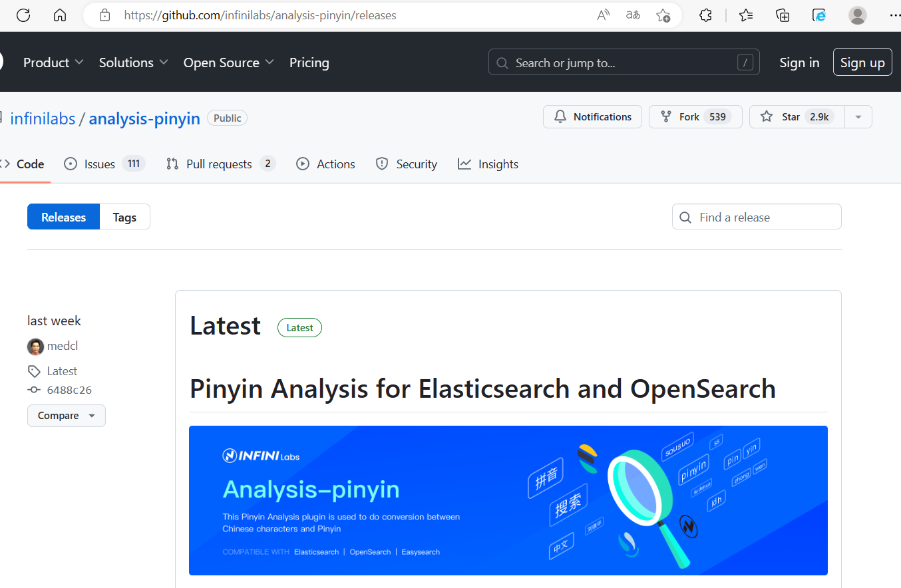Go to the browser home page icon
Viewport: 901px width, 588px height.
point(60,15)
